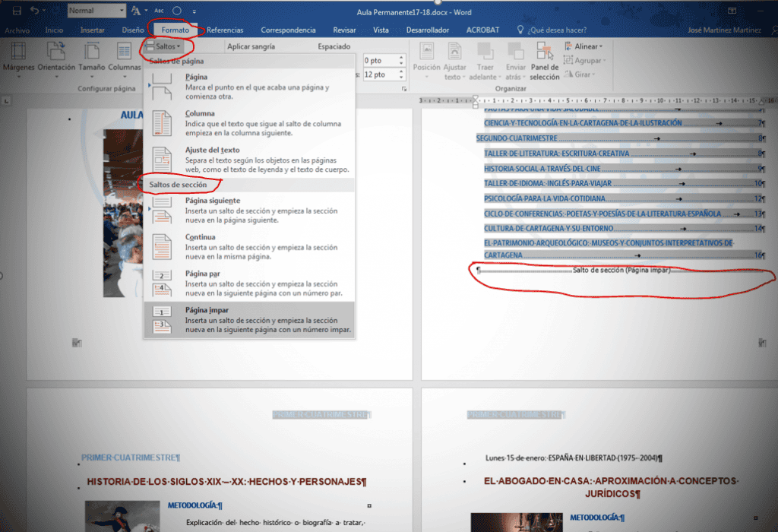The width and height of the screenshot is (778, 532).
Task: Click the Undo arrow icon
Action: (x=34, y=11)
